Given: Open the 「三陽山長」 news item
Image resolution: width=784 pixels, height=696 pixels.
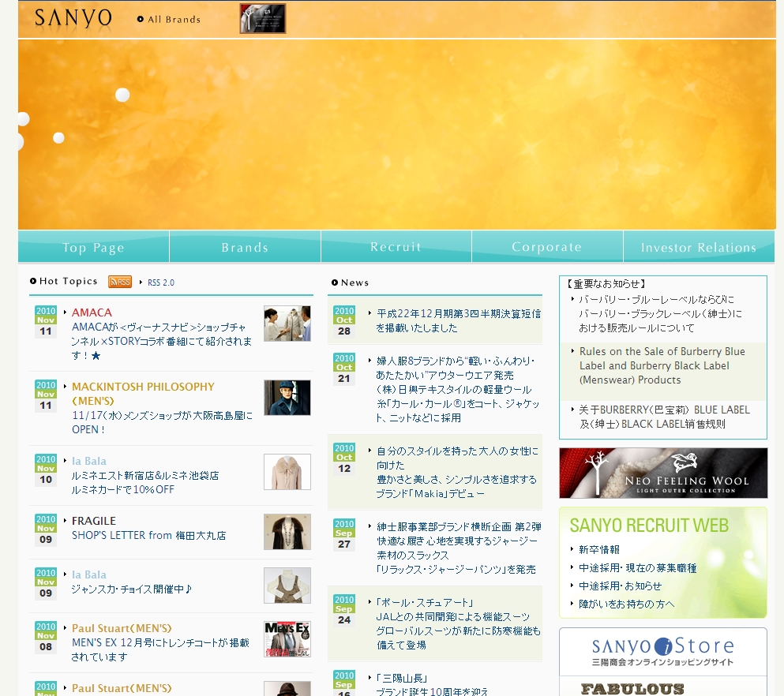Looking at the screenshot, I should [x=403, y=678].
